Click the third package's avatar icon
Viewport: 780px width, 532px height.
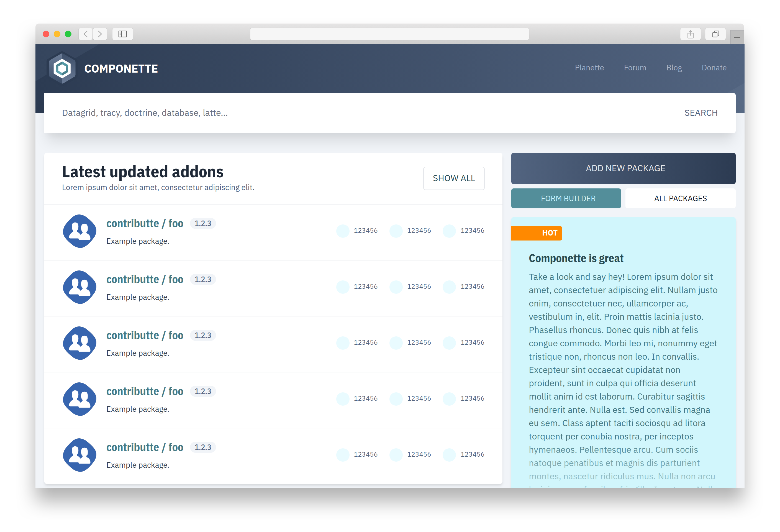click(x=79, y=343)
